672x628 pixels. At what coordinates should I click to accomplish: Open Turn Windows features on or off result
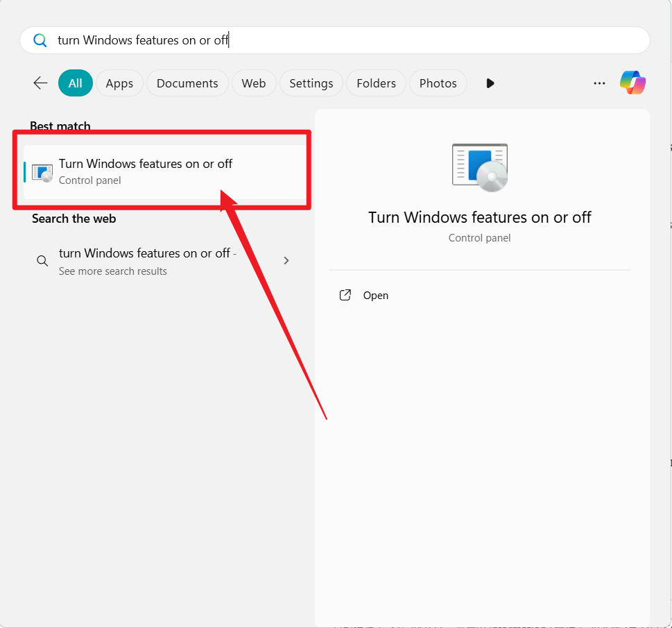point(165,171)
